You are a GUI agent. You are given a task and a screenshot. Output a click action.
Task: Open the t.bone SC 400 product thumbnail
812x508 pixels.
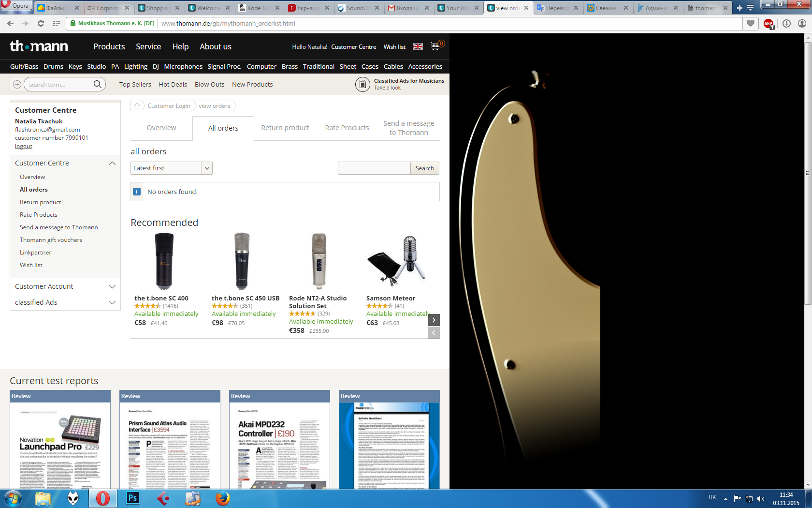(x=164, y=261)
